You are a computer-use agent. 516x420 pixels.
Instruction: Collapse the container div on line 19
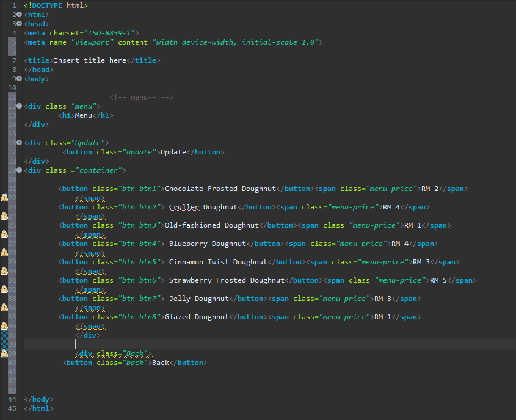(20, 170)
